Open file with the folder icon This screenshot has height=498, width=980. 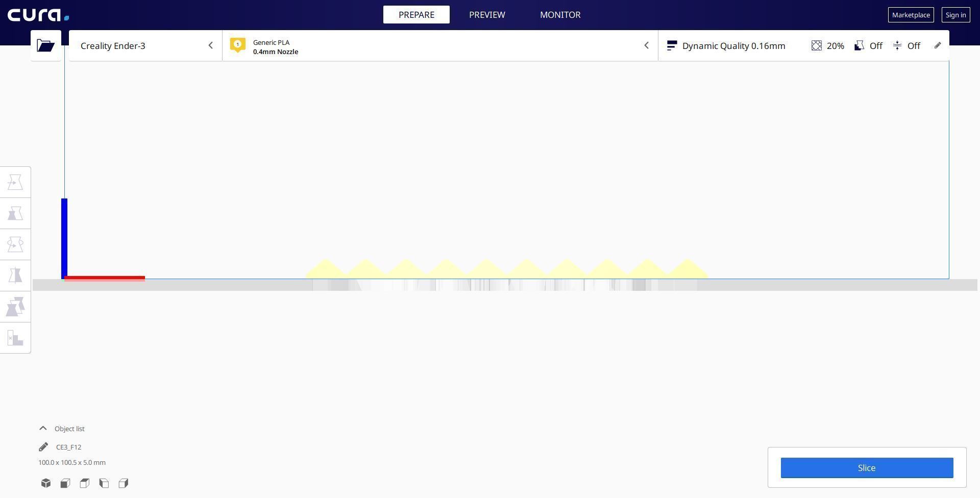click(x=46, y=45)
